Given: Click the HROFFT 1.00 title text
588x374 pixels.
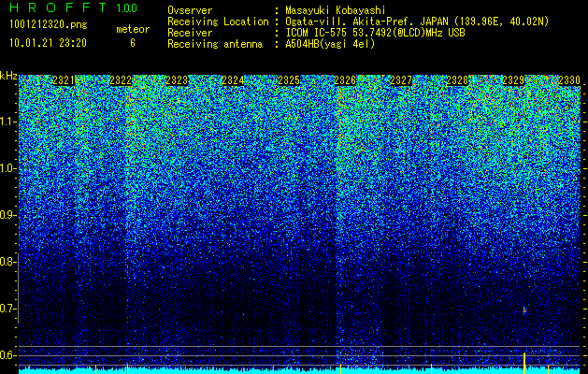Looking at the screenshot, I should tap(73, 7).
